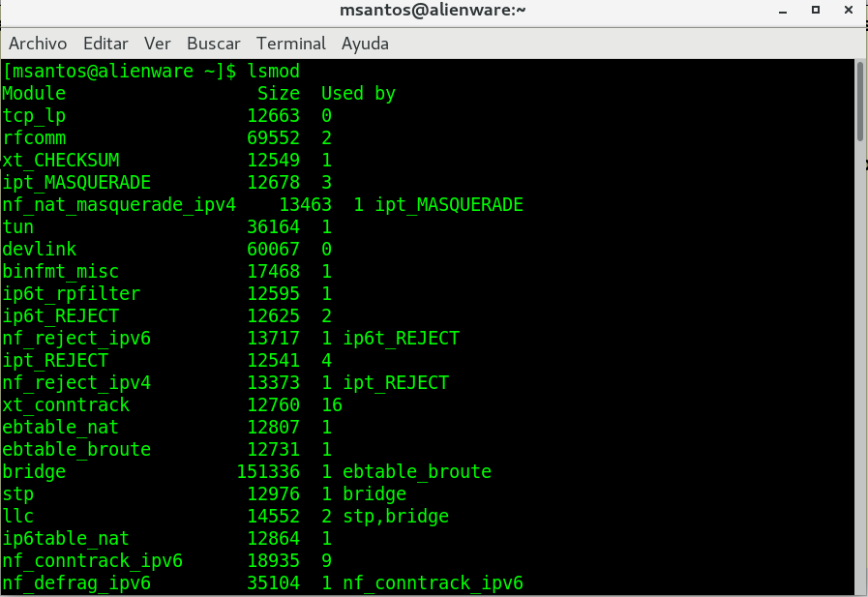This screenshot has width=868, height=597.
Task: Open the Ayuda help menu
Action: 365,44
